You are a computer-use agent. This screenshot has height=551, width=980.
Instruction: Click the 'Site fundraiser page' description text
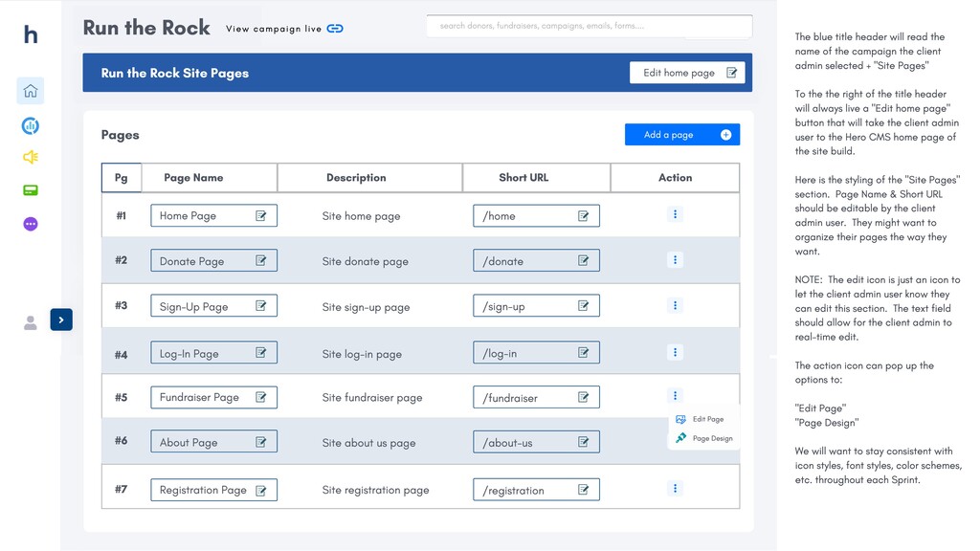(x=372, y=398)
